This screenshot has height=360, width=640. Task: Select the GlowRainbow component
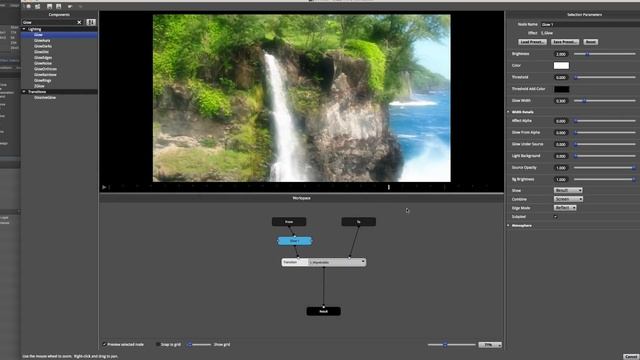[45, 75]
